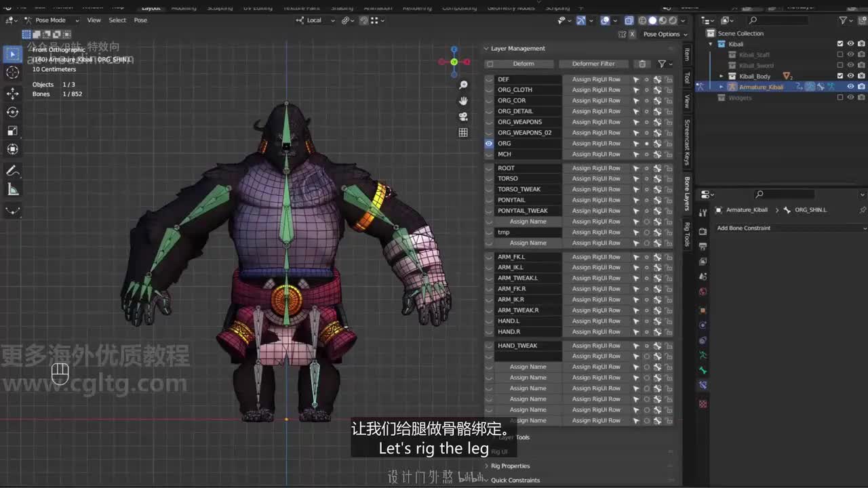Click the ARM_FK.L layer name field
This screenshot has height=488, width=868.
(x=528, y=257)
